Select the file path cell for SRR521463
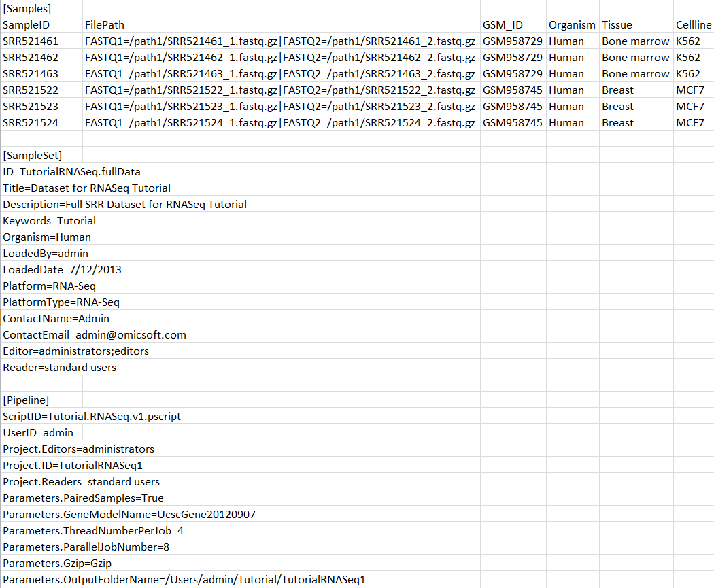Viewport: 714px width, 588px height. (x=281, y=73)
